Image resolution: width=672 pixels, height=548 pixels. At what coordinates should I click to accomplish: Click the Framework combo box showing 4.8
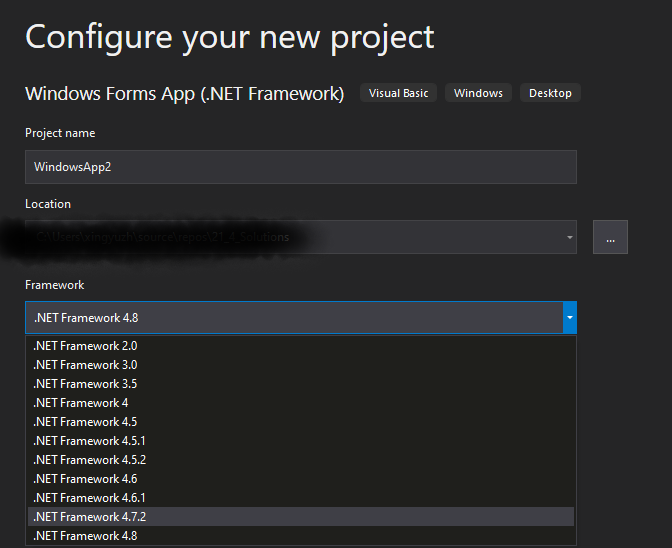[300, 317]
